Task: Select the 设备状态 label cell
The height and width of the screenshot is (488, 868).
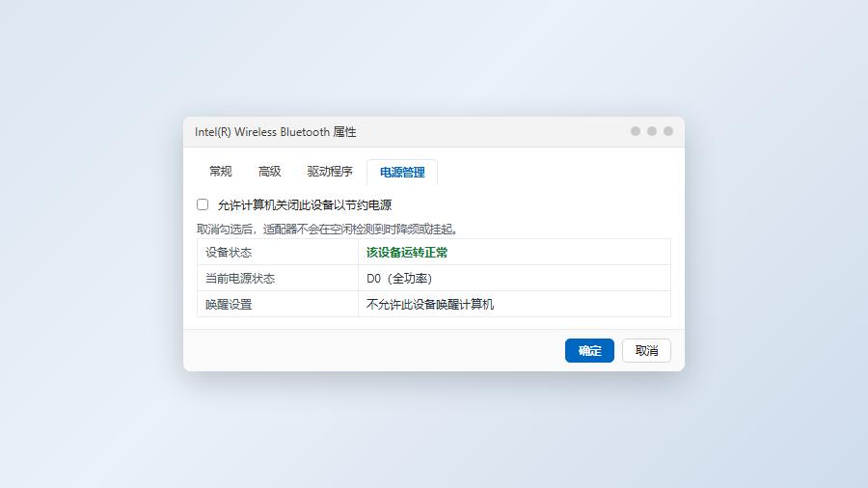Action: tap(278, 253)
